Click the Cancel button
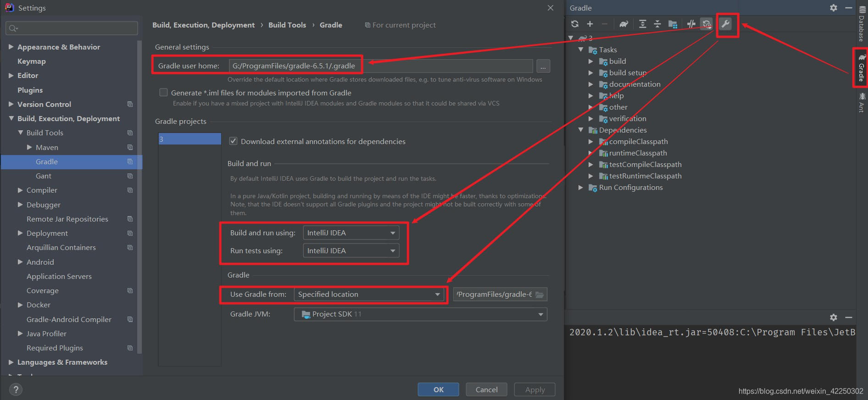 tap(486, 389)
